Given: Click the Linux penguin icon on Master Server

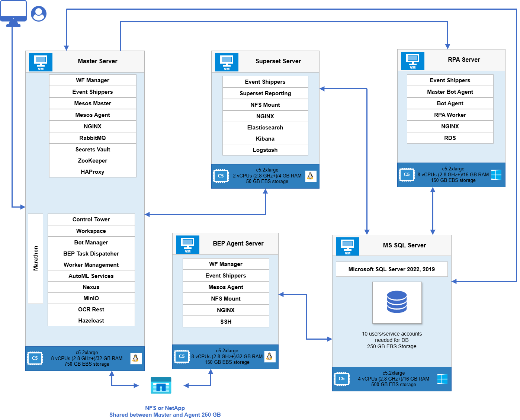Looking at the screenshot, I should (x=135, y=358).
